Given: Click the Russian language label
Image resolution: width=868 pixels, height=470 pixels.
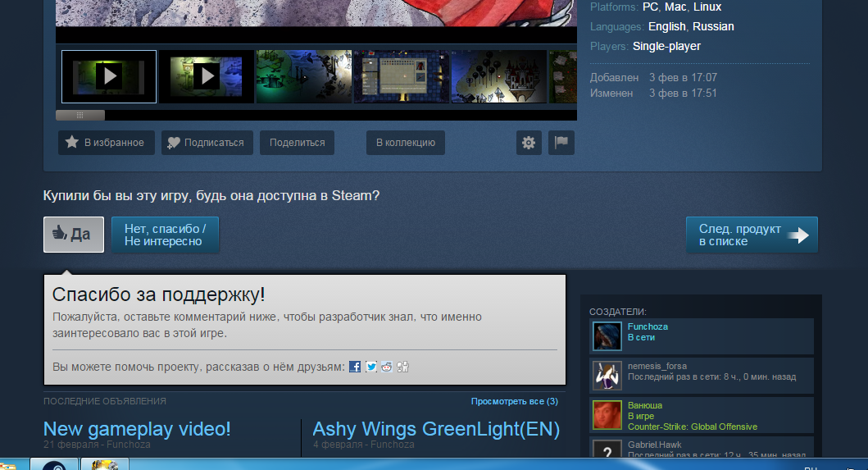Looking at the screenshot, I should tap(713, 26).
